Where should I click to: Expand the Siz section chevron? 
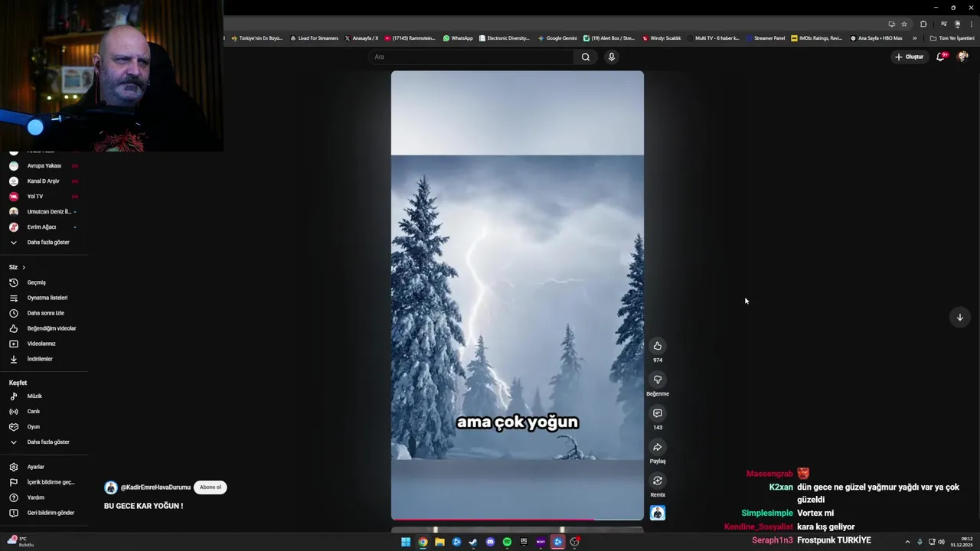(24, 267)
